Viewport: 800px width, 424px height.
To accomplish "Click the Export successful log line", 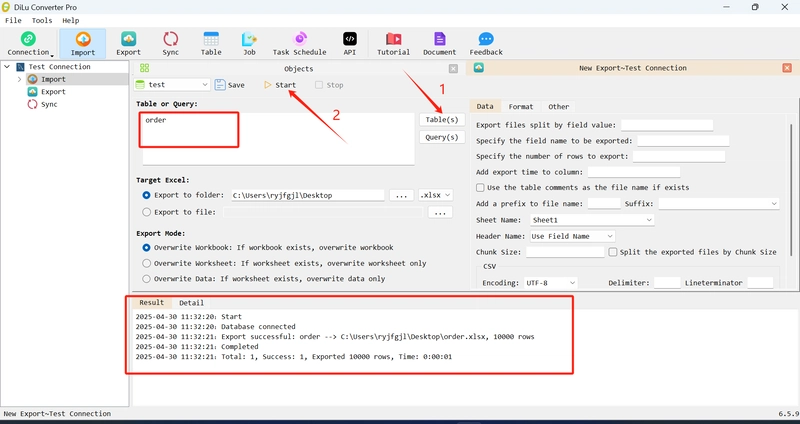I will point(335,337).
